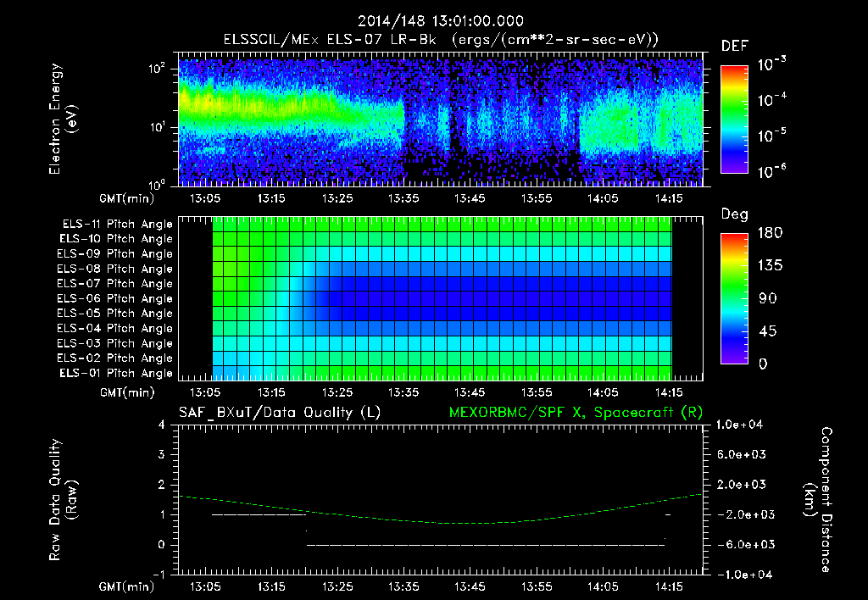Image resolution: width=868 pixels, height=600 pixels.
Task: Select the ELS-07 Pitch Angle row label
Action: point(115,283)
